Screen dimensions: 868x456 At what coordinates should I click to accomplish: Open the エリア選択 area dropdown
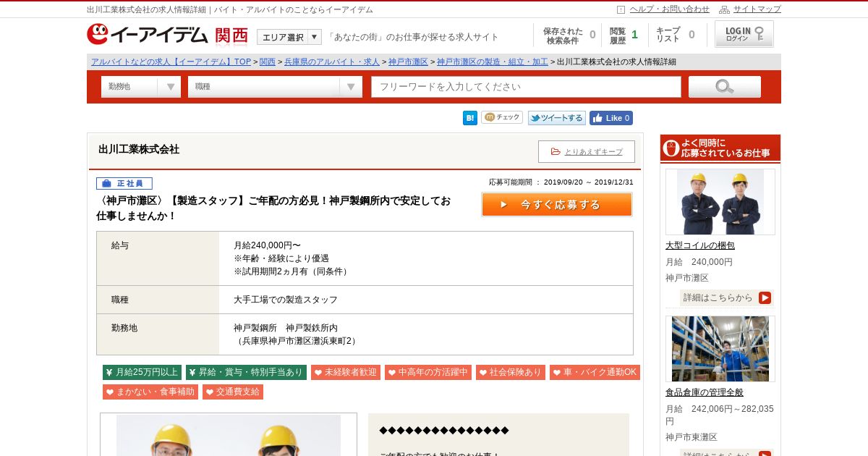[289, 37]
